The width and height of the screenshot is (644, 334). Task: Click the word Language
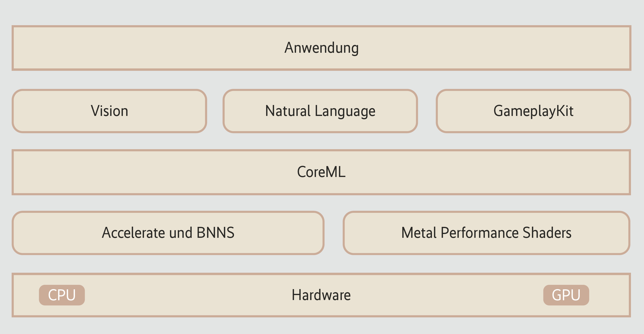tap(345, 111)
